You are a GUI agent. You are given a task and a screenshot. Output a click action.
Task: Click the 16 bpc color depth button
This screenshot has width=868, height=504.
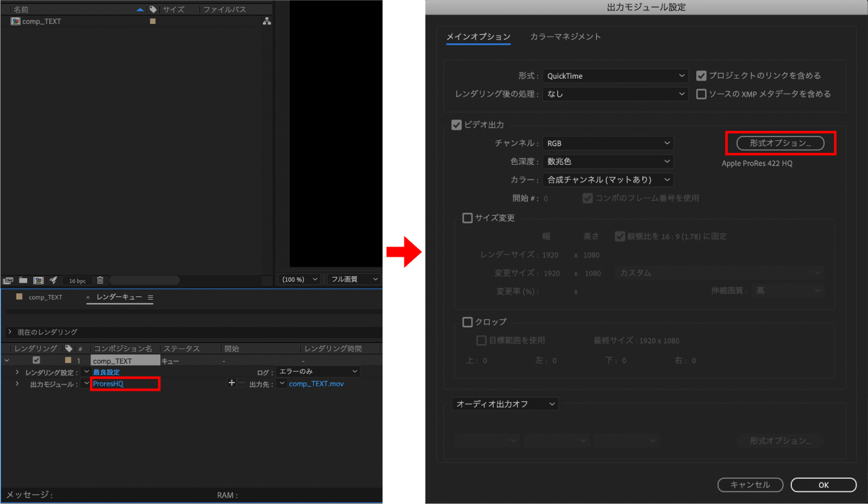[78, 281]
